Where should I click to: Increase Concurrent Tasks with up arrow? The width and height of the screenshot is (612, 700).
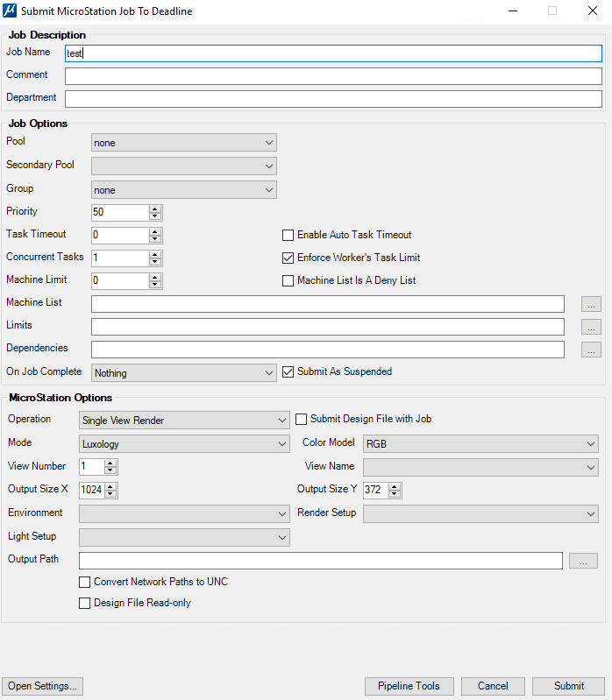pyautogui.click(x=155, y=254)
